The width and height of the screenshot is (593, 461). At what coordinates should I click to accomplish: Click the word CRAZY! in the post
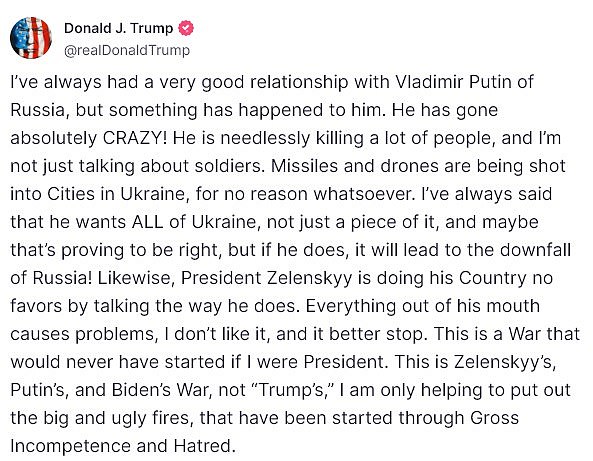point(135,138)
